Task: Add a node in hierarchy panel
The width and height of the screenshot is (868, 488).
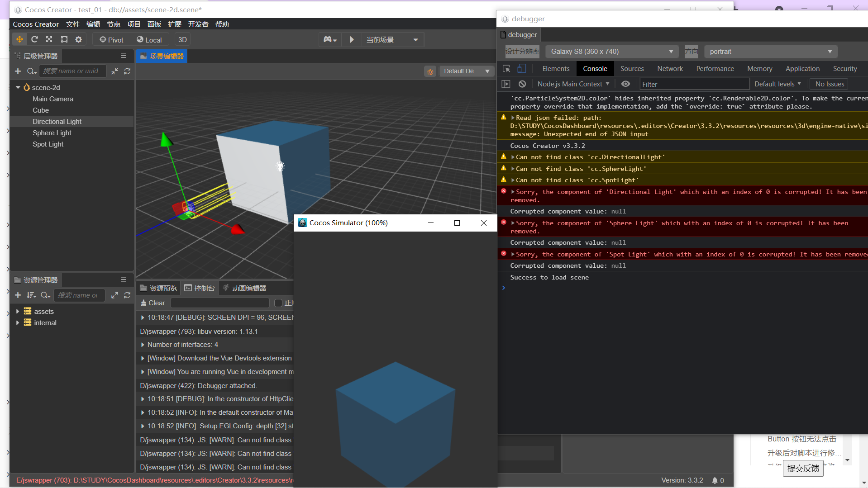Action: click(18, 71)
